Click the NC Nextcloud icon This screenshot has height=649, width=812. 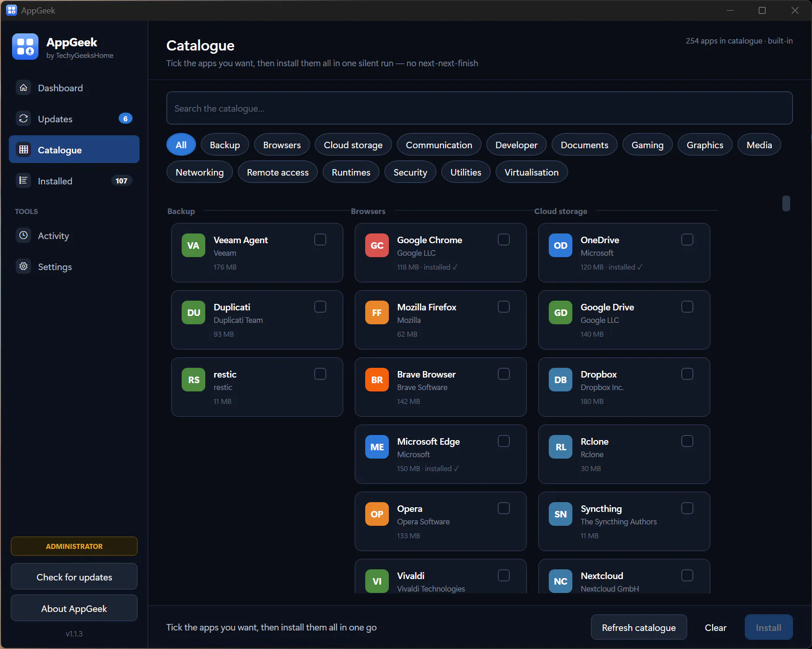560,581
